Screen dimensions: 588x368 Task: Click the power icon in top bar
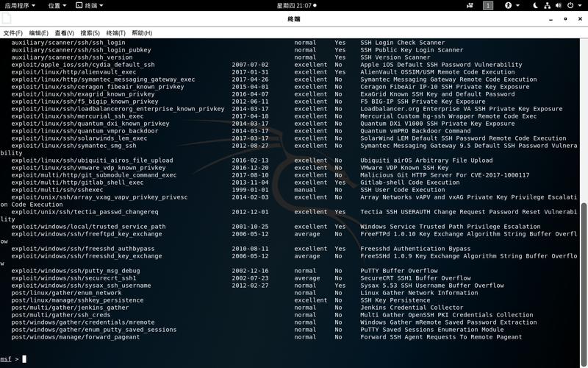570,6
